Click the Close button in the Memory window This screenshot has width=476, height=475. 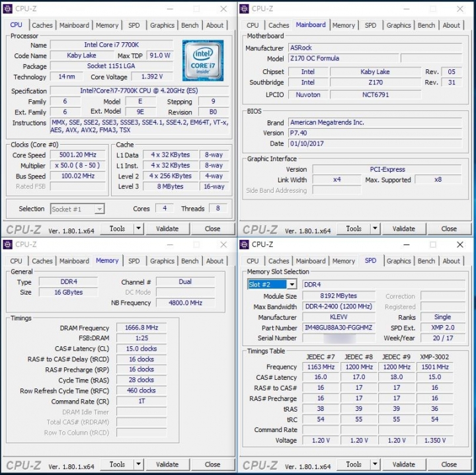click(x=212, y=464)
